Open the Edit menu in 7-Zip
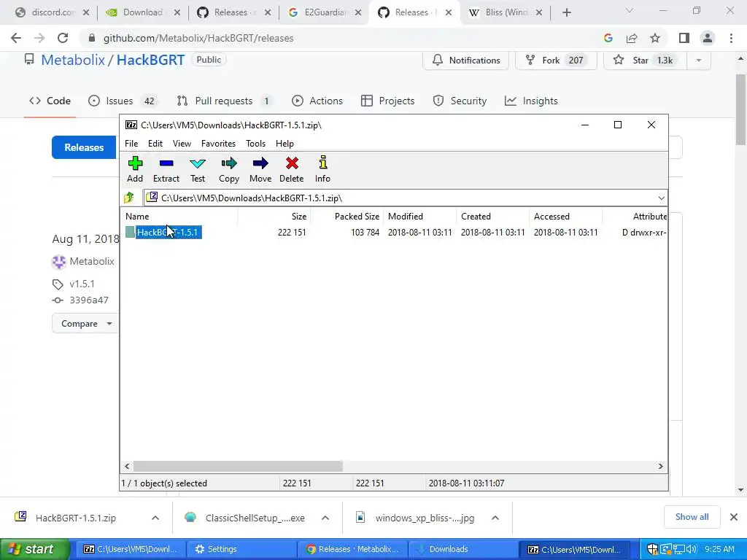 click(x=155, y=144)
